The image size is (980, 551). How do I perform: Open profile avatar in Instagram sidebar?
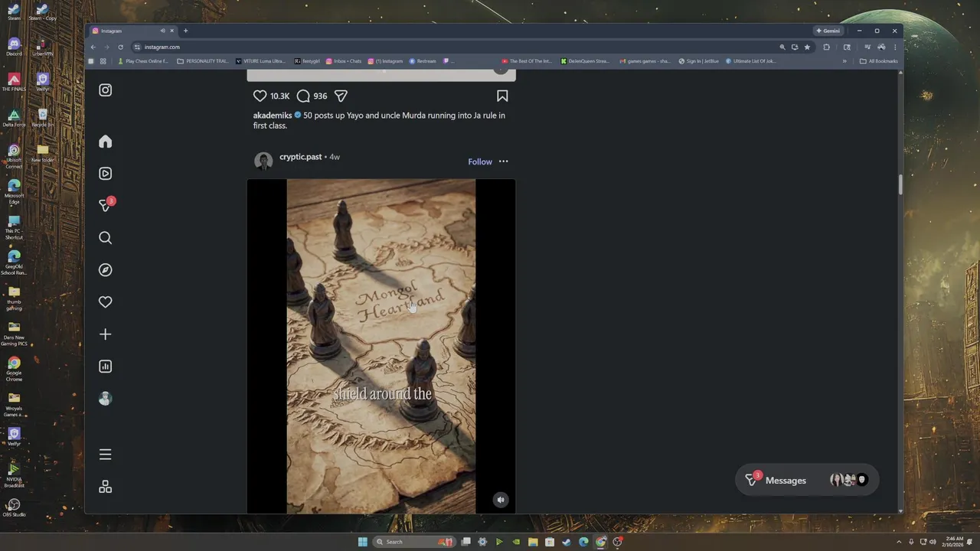[x=106, y=399]
